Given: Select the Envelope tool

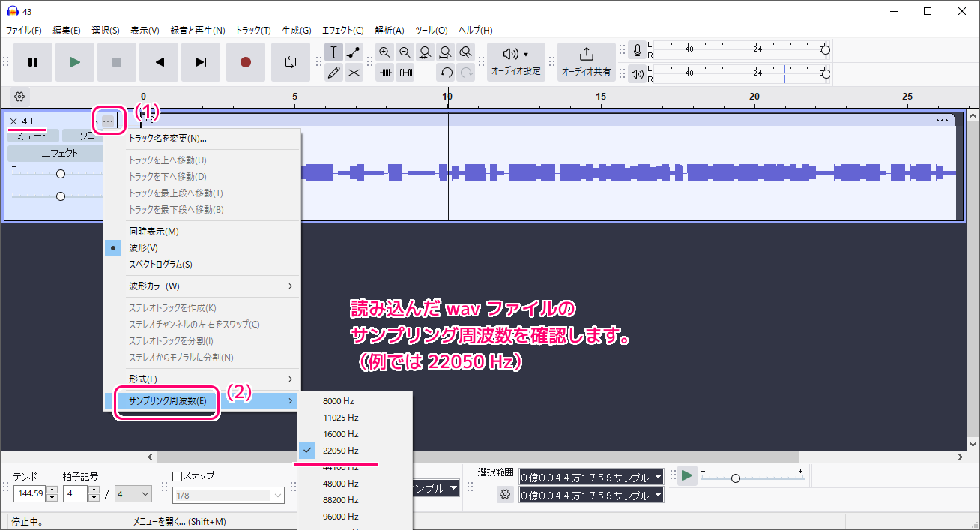Looking at the screenshot, I should point(354,52).
